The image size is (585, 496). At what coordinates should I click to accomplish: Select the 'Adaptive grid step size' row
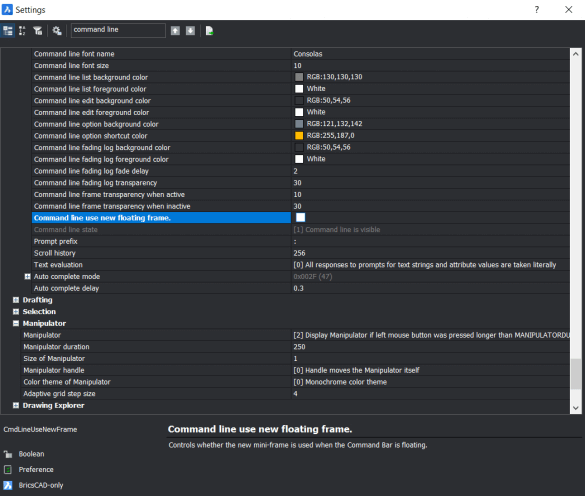[x=295, y=394]
